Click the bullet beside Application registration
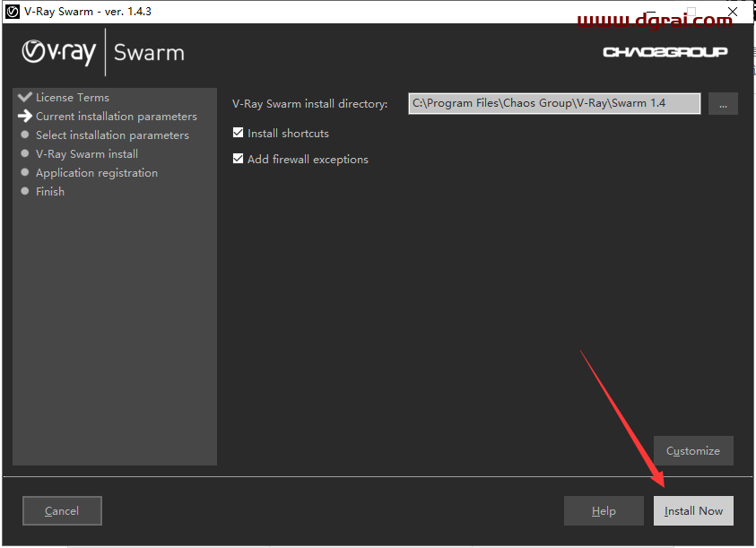This screenshot has height=548, width=756. [25, 173]
